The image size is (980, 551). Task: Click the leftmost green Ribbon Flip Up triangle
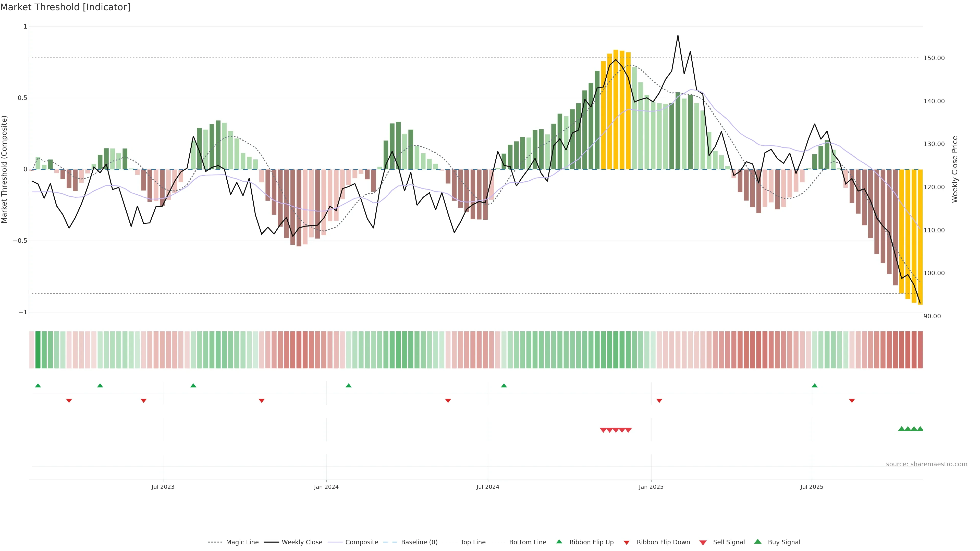click(38, 386)
